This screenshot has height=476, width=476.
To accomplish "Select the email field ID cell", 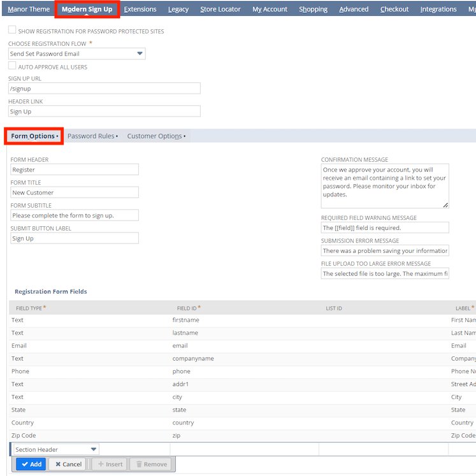I will point(245,345).
